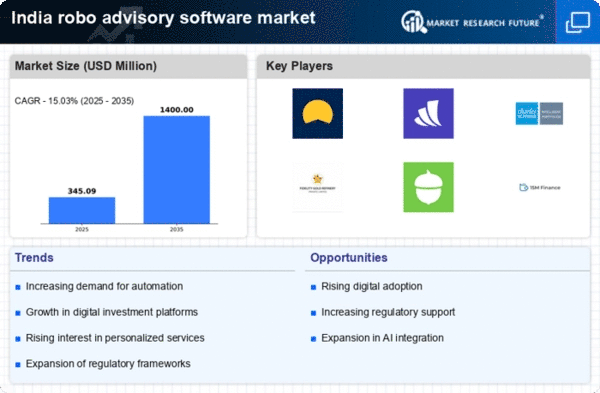600x393 pixels.
Task: Click the 'Key Players' heading
Action: click(x=299, y=66)
